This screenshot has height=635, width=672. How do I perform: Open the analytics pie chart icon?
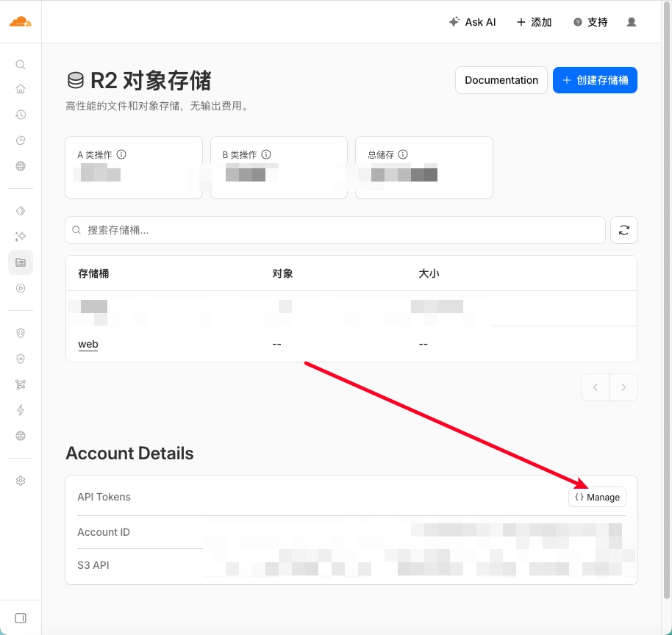coord(21,140)
